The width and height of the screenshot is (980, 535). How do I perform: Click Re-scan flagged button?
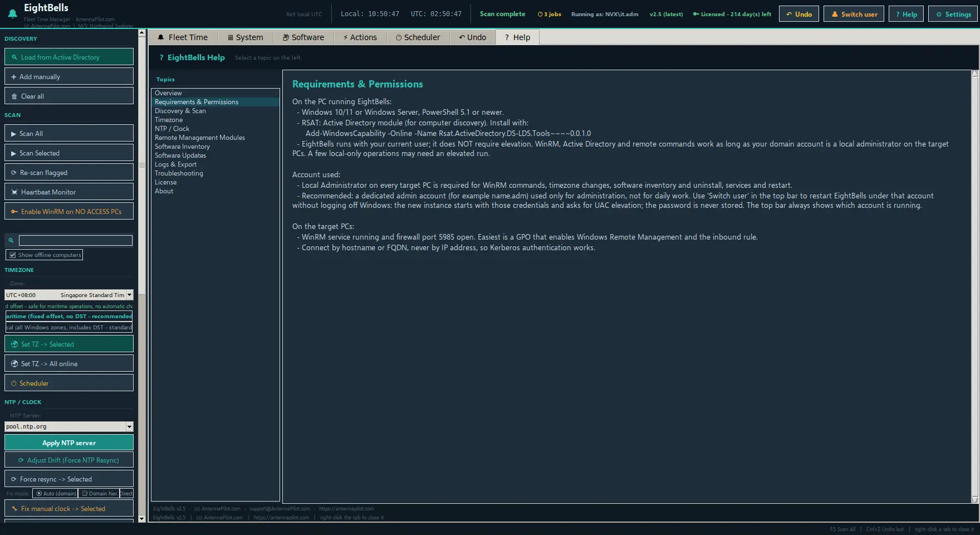click(69, 172)
